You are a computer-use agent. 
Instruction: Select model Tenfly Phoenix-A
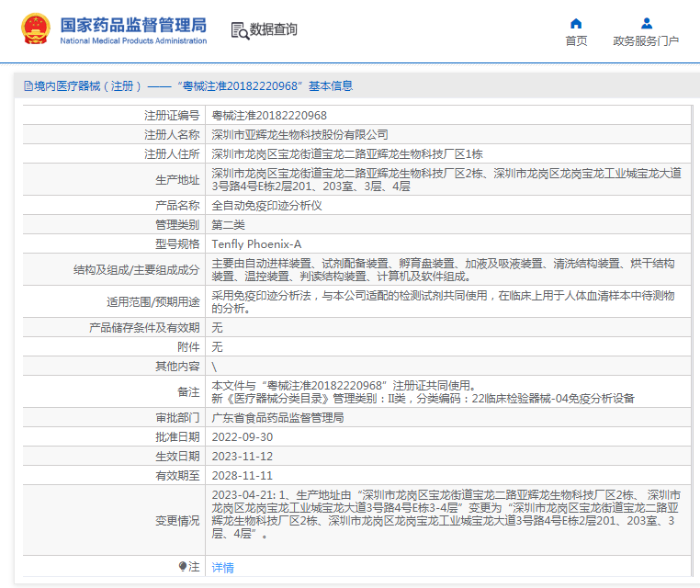(256, 244)
